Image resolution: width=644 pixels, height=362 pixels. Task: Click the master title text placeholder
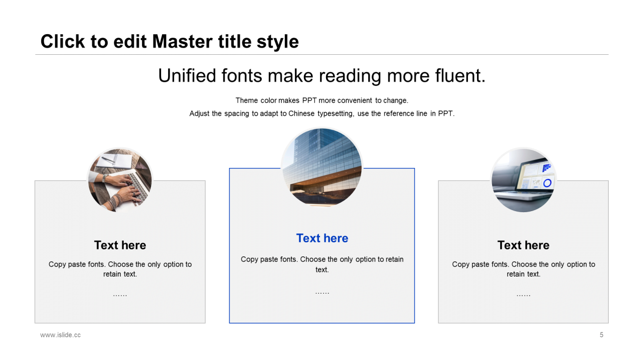(x=170, y=41)
